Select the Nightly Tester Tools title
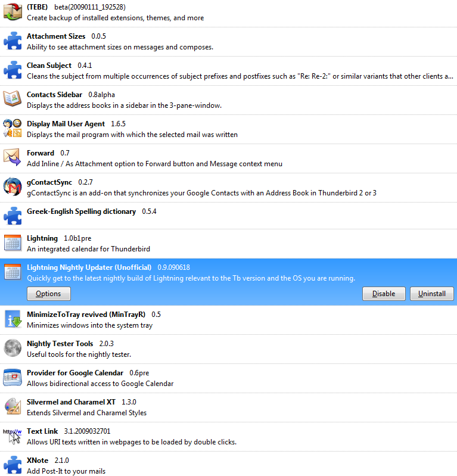 click(60, 343)
